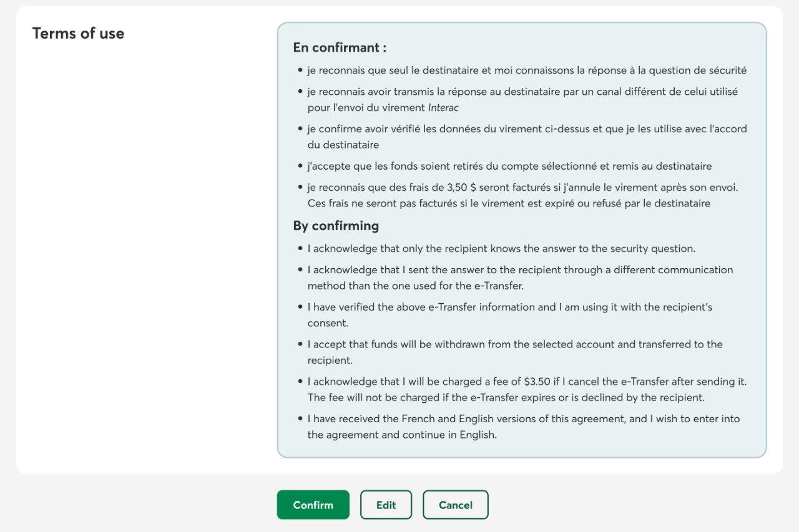Click the 'En confirmant :' heading
Image resolution: width=799 pixels, height=532 pixels.
[x=340, y=48]
